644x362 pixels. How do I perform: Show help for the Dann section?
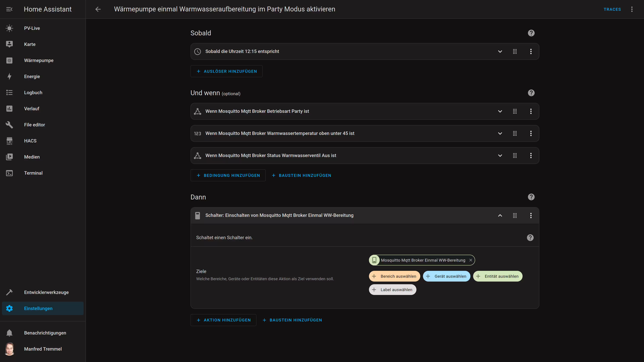(531, 197)
